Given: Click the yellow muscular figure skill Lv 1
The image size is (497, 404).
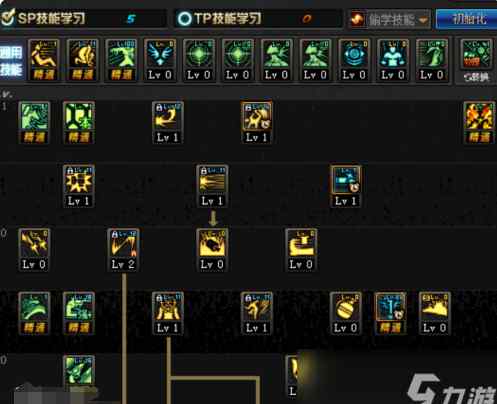Looking at the screenshot, I should coord(168,313).
